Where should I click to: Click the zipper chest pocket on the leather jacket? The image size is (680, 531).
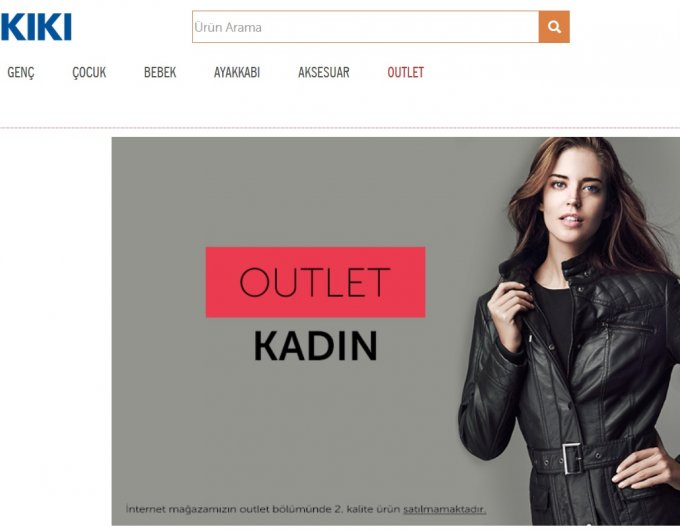click(x=628, y=328)
